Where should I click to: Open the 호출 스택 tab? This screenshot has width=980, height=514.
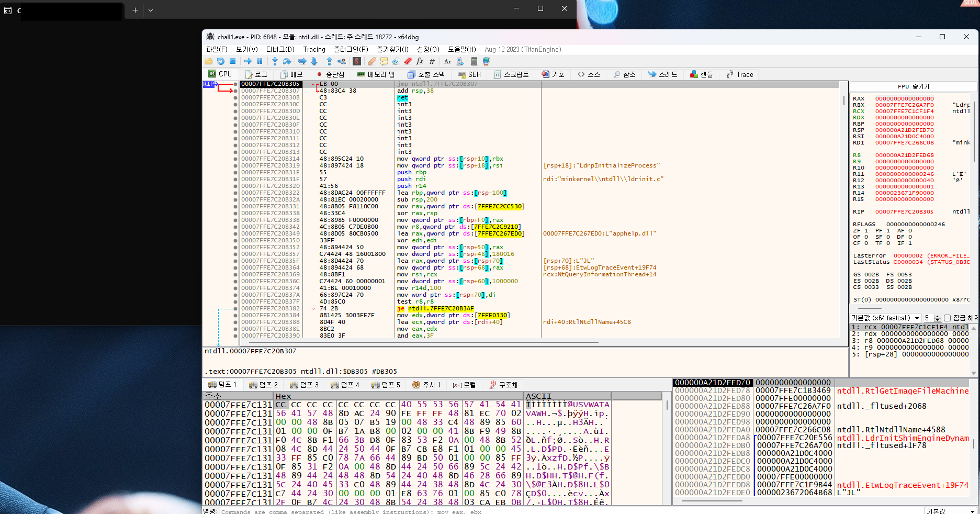426,74
